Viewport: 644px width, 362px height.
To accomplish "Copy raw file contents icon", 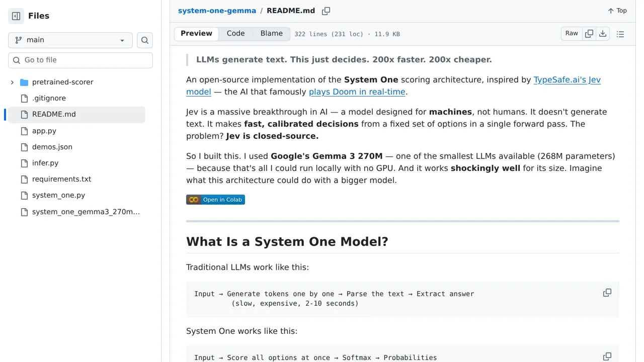I will click(x=589, y=34).
